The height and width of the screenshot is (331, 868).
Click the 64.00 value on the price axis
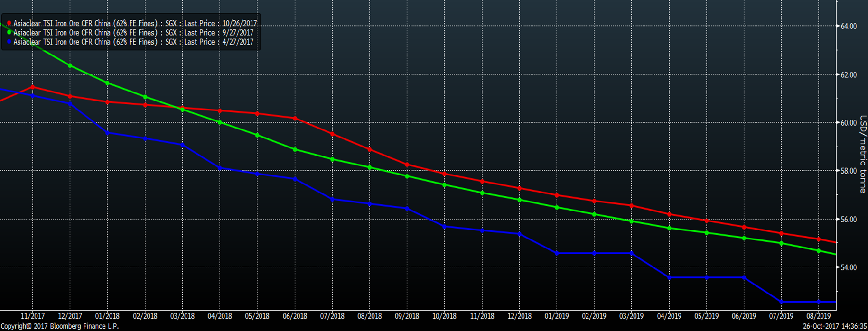tap(849, 26)
